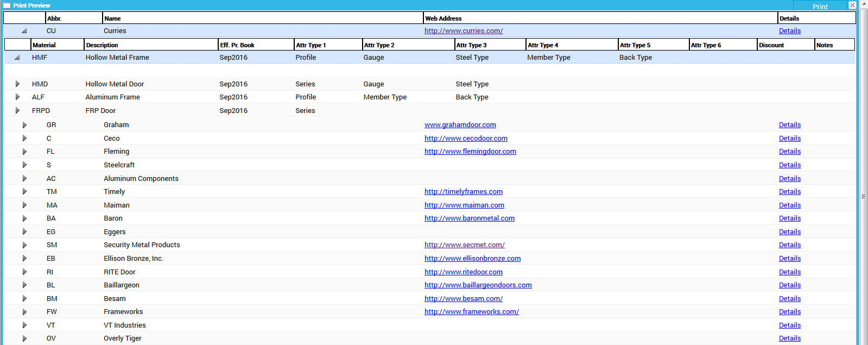The height and width of the screenshot is (345, 868).
Task: Click the Print button
Action: (820, 7)
